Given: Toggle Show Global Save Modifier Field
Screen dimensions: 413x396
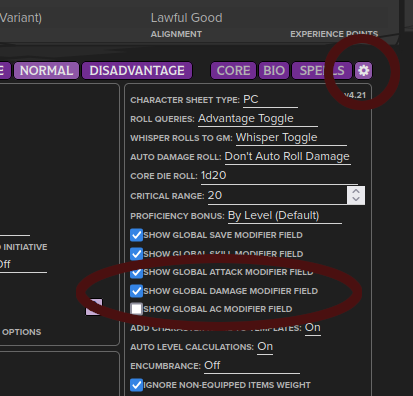Looking at the screenshot, I should coord(136,235).
